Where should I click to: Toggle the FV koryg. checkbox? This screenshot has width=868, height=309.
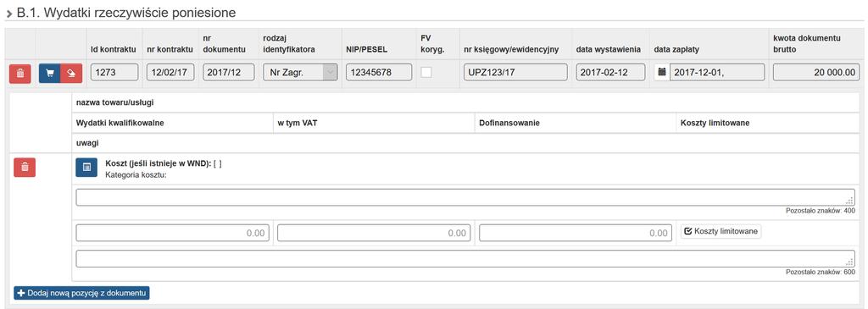click(426, 73)
